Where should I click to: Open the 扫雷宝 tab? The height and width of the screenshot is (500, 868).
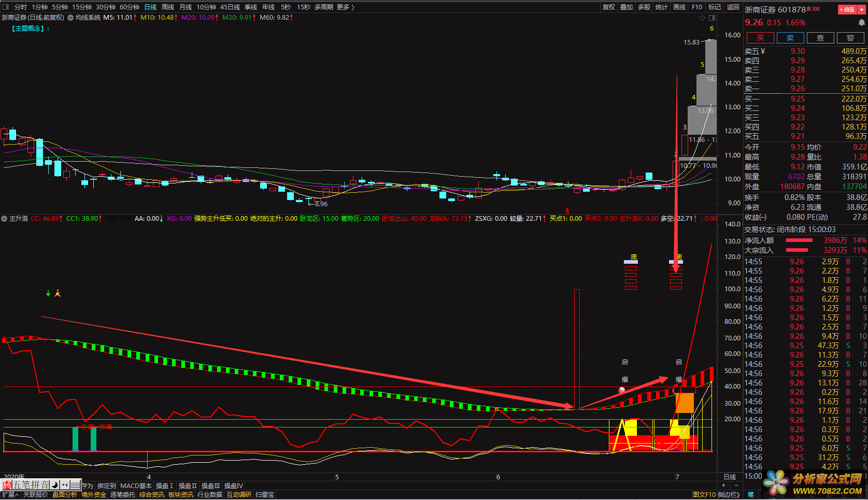click(265, 495)
